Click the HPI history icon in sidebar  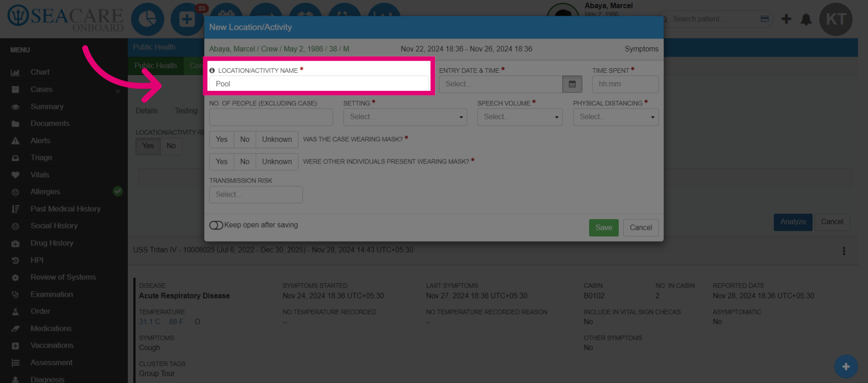tap(15, 261)
